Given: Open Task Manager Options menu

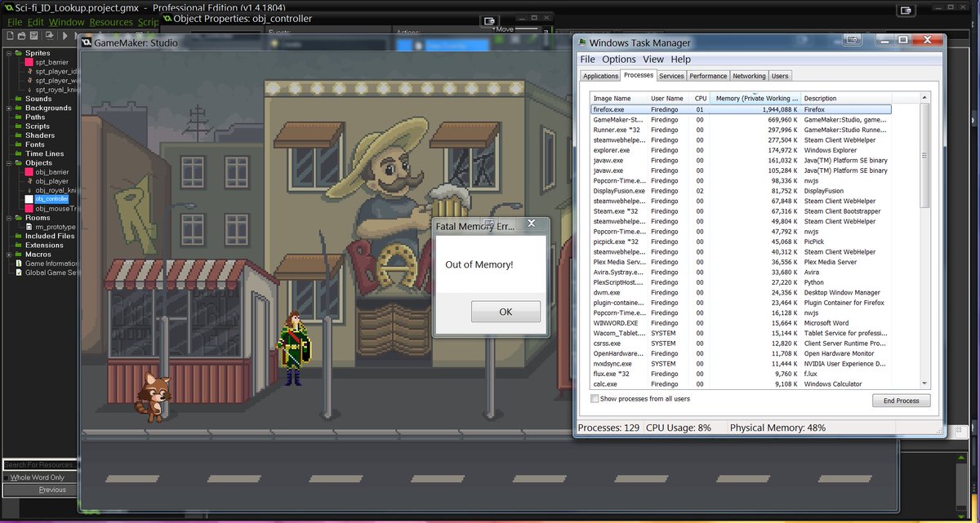Looking at the screenshot, I should tap(619, 59).
